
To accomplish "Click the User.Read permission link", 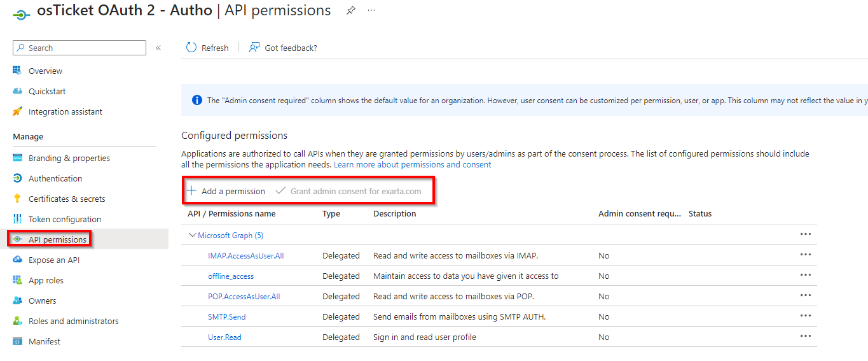I will tap(224, 337).
